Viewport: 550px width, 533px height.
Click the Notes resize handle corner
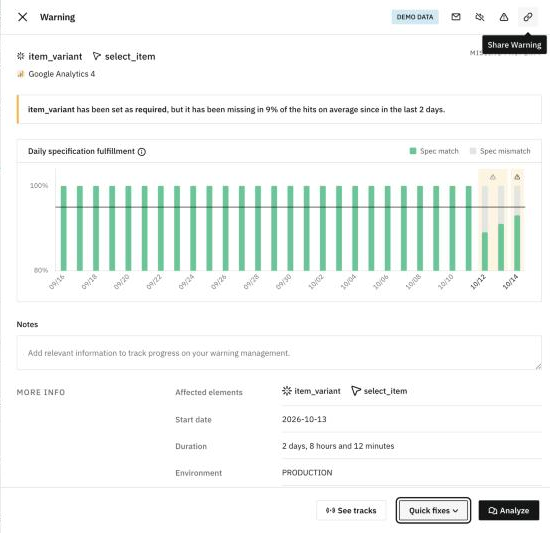[538, 366]
